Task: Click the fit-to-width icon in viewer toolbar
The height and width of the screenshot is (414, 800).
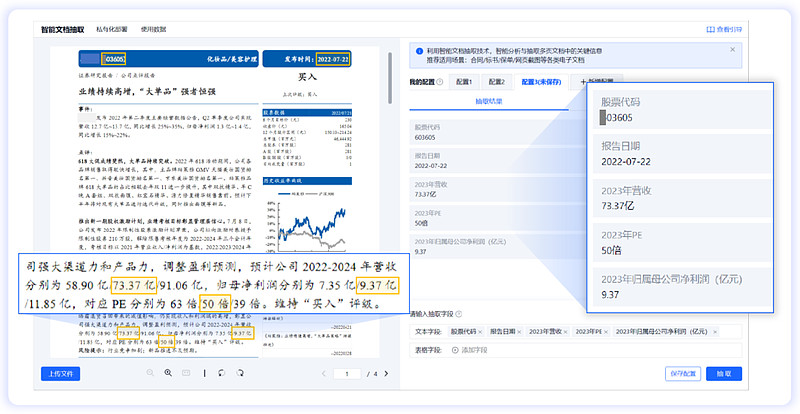Action: tap(186, 373)
